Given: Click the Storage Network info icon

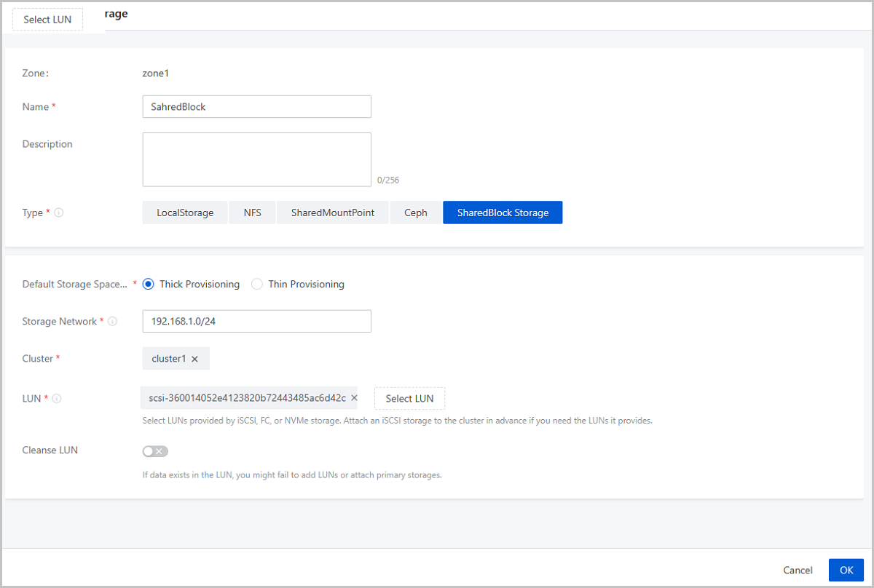Looking at the screenshot, I should coord(113,322).
